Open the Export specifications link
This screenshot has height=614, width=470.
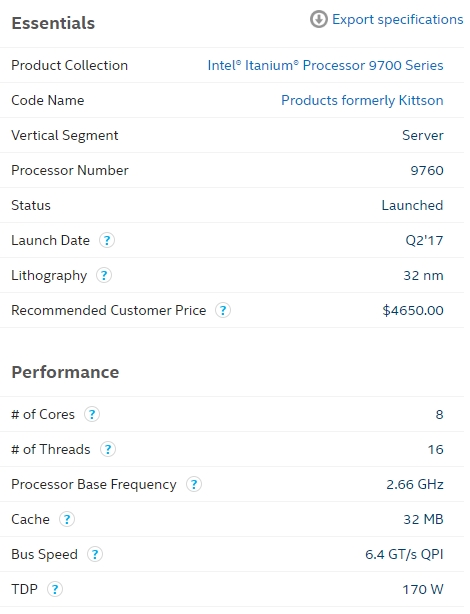(x=398, y=20)
